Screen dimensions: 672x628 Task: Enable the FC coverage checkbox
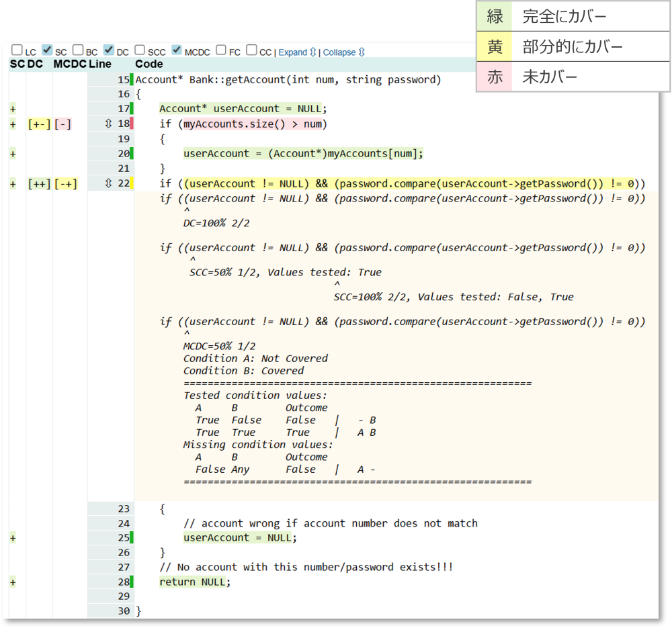click(x=221, y=50)
